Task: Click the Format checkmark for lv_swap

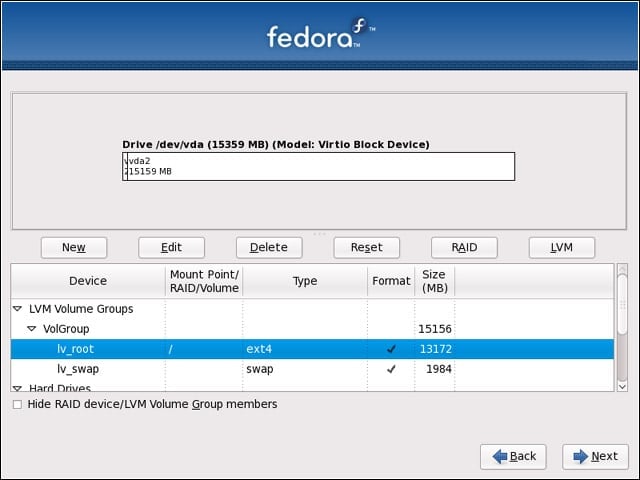Action: click(391, 369)
